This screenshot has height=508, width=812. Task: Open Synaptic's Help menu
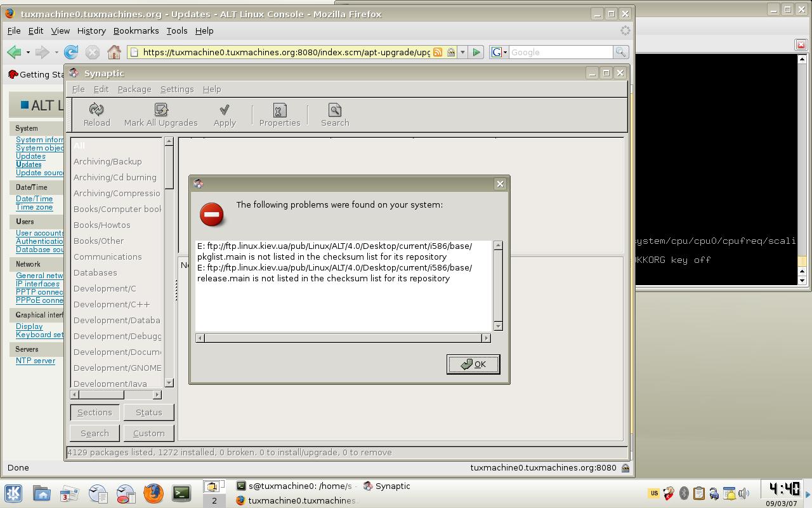pyautogui.click(x=212, y=89)
